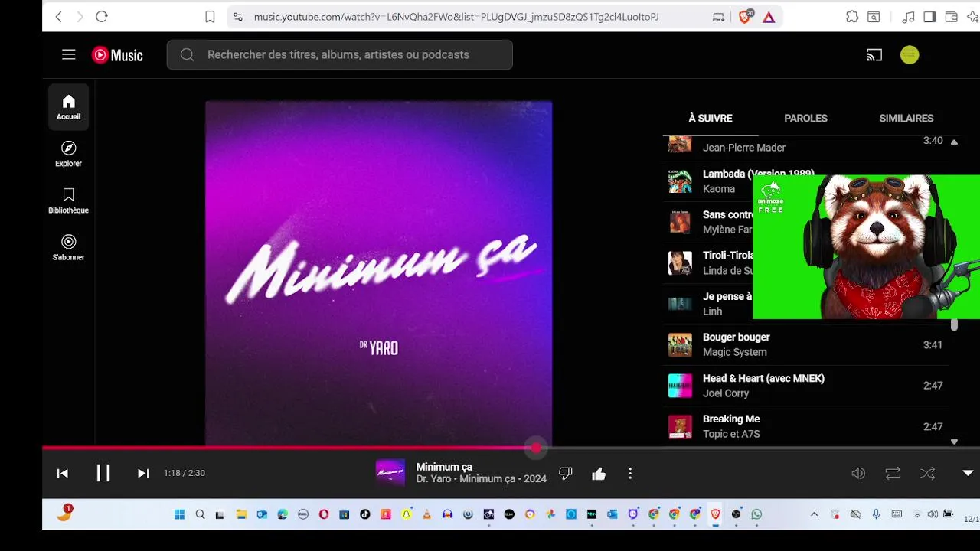Click the progress bar scrubber knob

[x=536, y=448]
